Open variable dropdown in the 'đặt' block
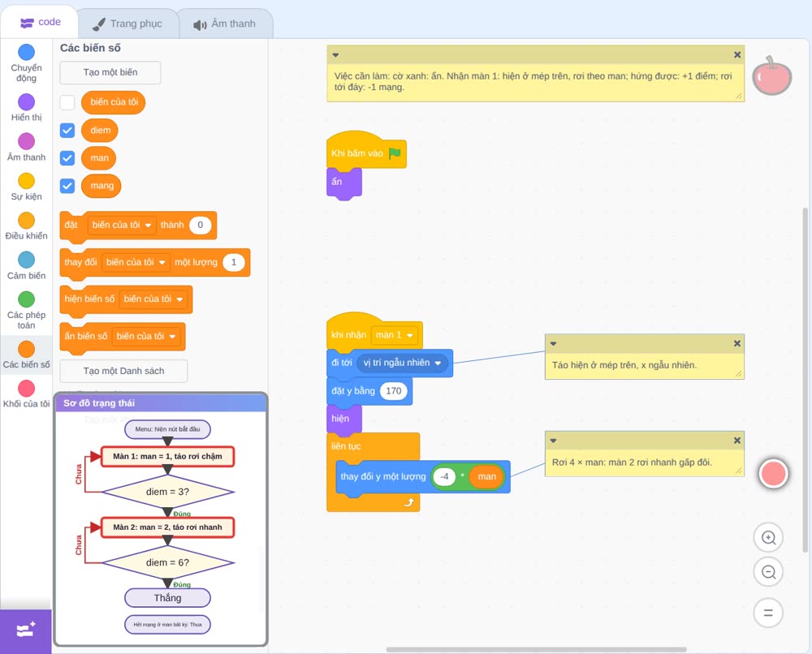 [x=122, y=225]
